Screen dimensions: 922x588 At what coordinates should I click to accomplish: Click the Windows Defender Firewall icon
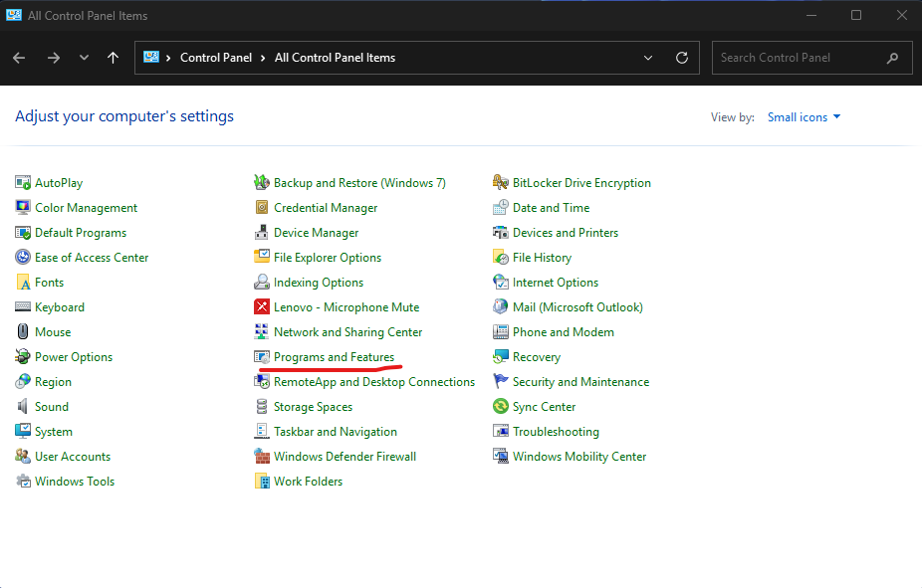[262, 457]
